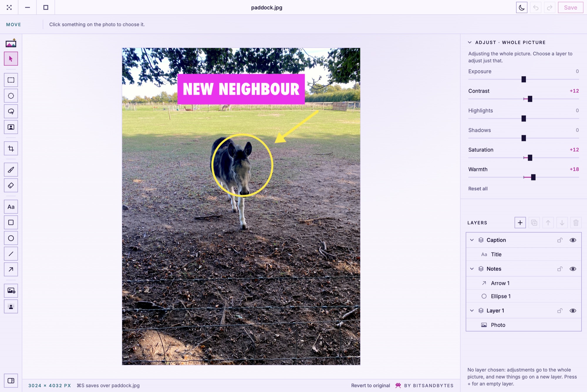587x392 pixels.
Task: Select the Title text layer
Action: point(524,254)
